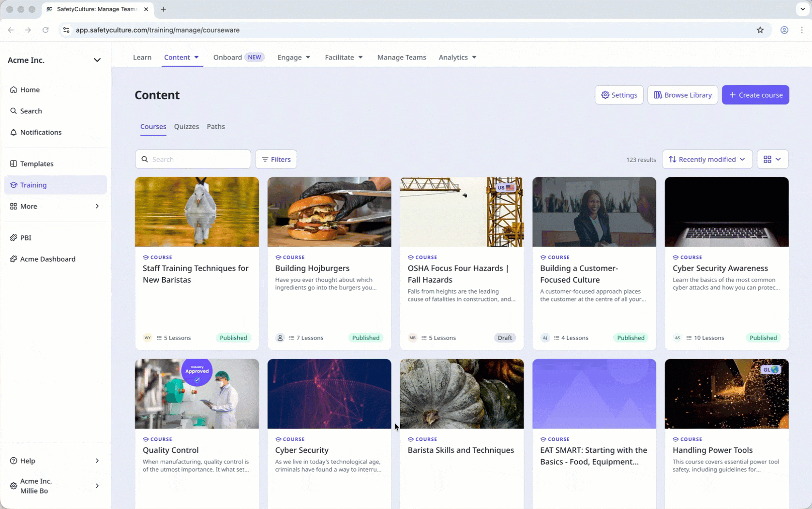The image size is (812, 509).
Task: Click the Settings button
Action: point(619,95)
